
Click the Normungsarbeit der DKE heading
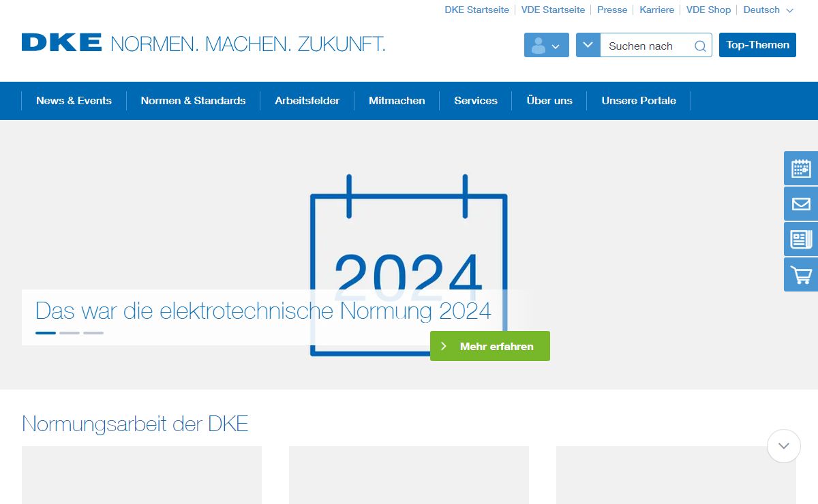point(135,424)
